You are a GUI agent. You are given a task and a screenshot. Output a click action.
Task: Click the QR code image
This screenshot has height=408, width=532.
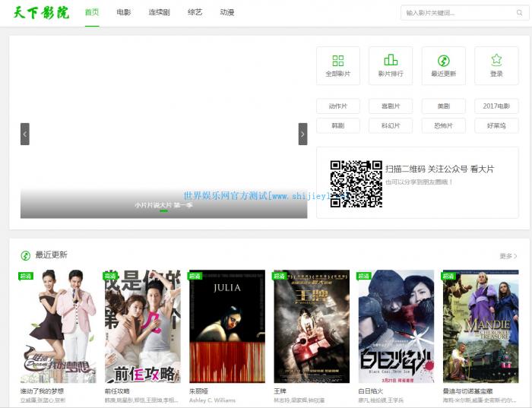point(356,184)
